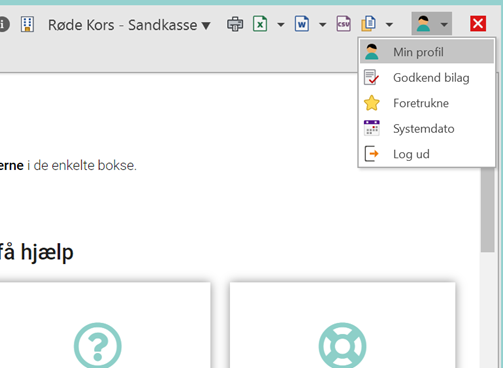This screenshot has width=504, height=368.
Task: Click the building company icon
Action: [27, 24]
